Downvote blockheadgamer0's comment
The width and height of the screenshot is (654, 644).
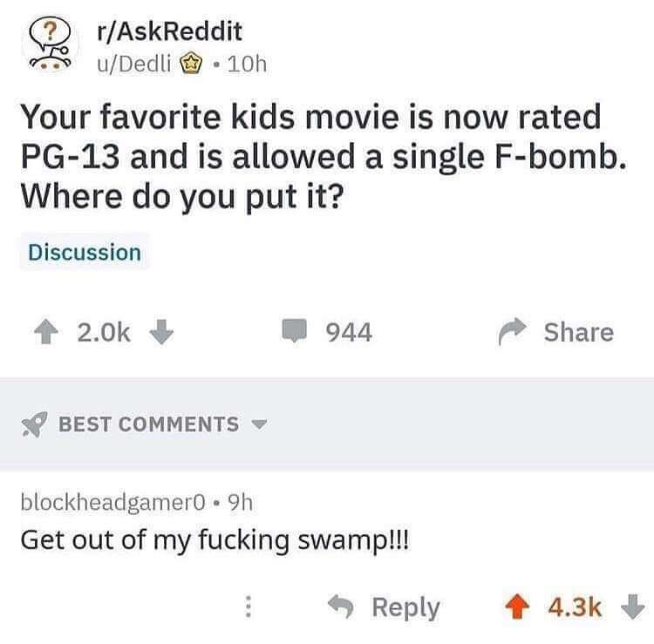633,607
